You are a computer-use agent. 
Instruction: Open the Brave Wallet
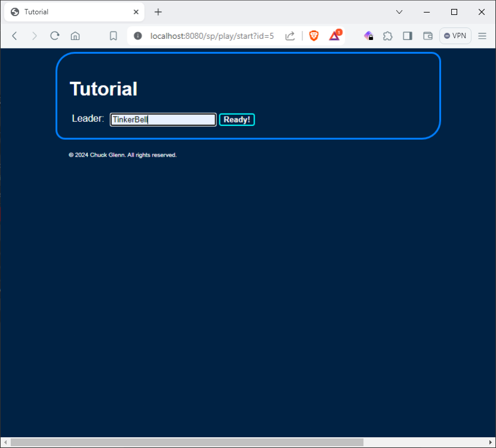pos(428,36)
